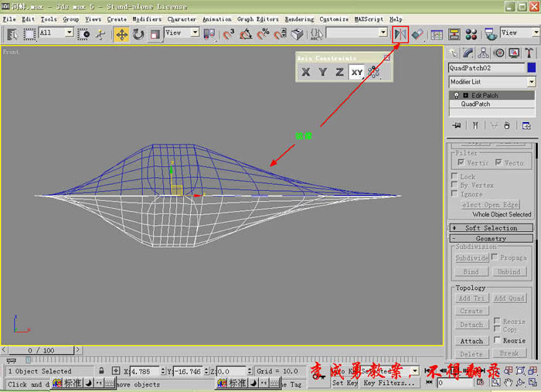
Task: Open the reference coordinate system View dropdown
Action: pyautogui.click(x=195, y=32)
